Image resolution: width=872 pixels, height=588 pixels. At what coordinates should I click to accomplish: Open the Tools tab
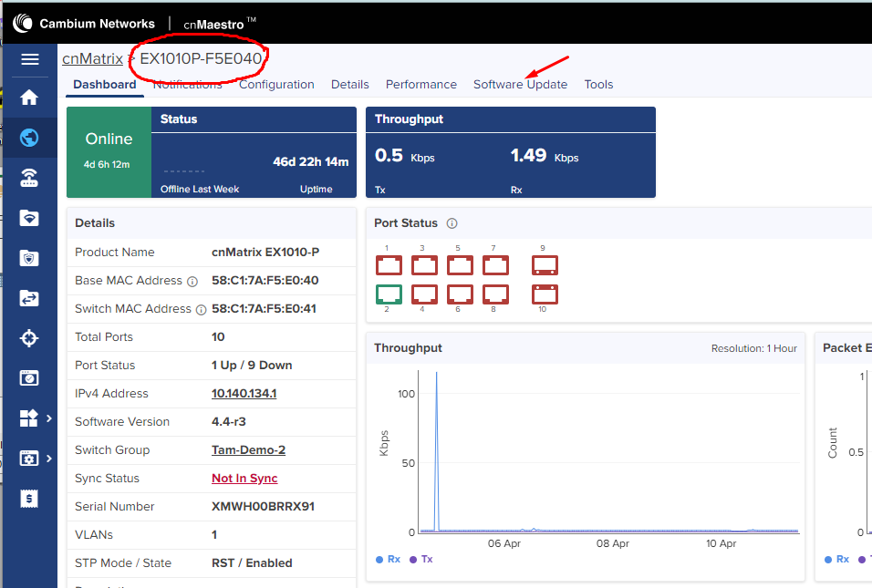tap(598, 85)
